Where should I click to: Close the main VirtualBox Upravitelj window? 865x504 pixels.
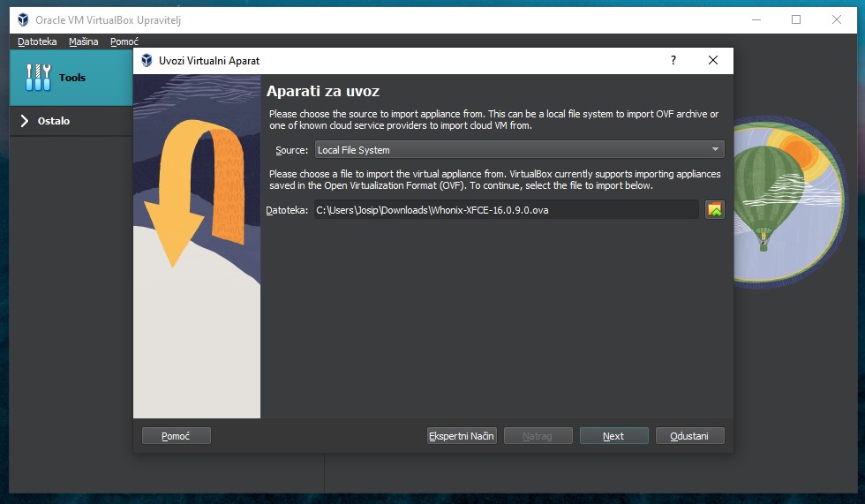pos(837,19)
